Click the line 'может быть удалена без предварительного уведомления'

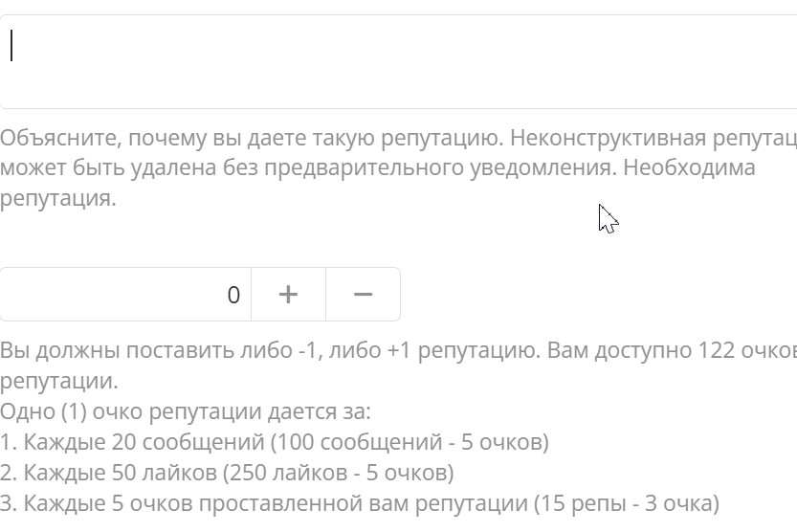pos(308,167)
